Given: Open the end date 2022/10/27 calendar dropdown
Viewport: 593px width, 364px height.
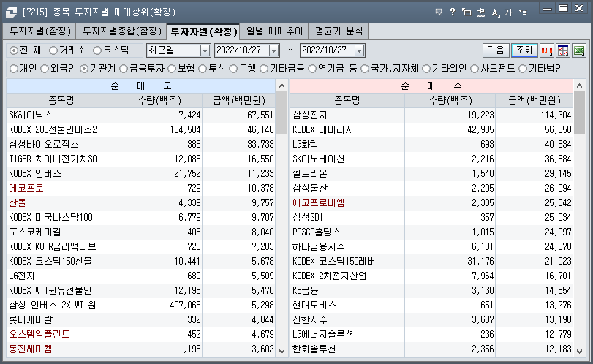Looking at the screenshot, I should point(359,50).
